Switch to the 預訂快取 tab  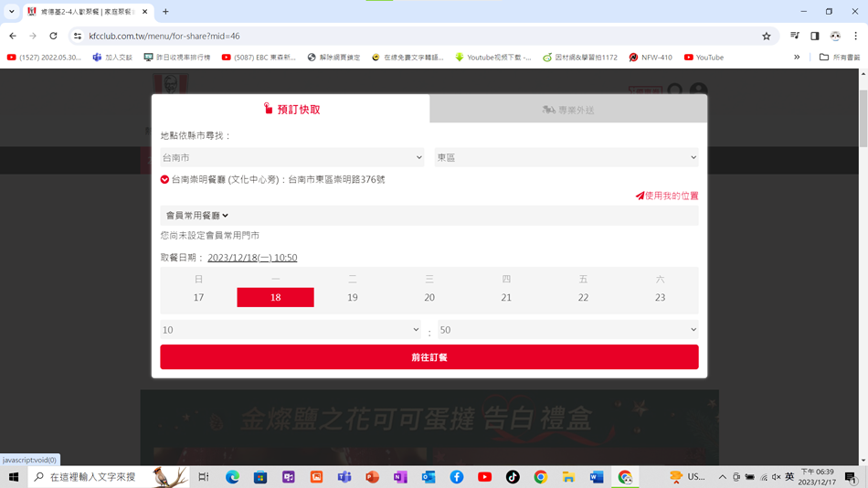coord(291,109)
